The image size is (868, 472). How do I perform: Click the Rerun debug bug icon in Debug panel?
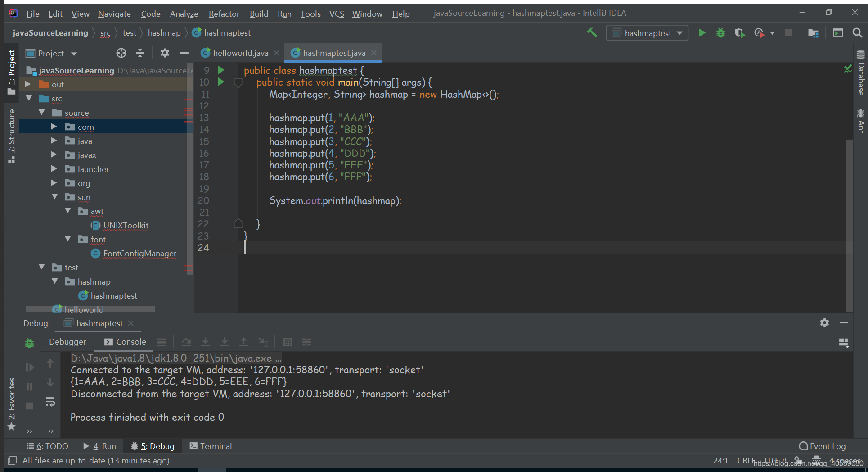pyautogui.click(x=30, y=343)
